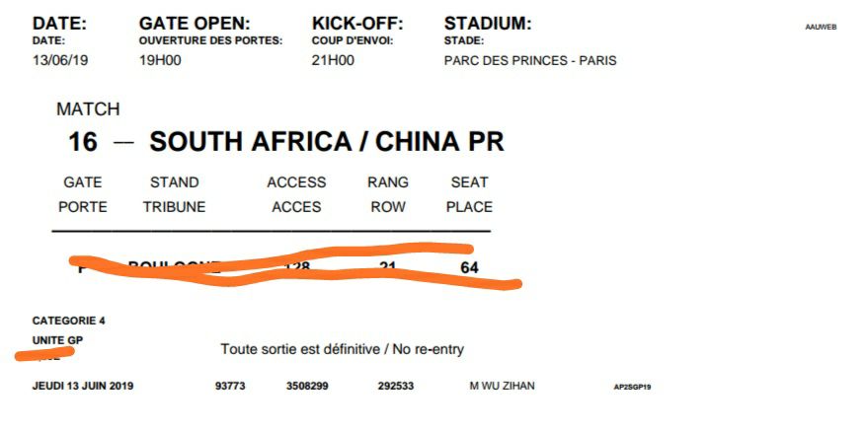Screen dimensions: 868x434
Task: Click the ACCESS column header
Action: point(296,182)
